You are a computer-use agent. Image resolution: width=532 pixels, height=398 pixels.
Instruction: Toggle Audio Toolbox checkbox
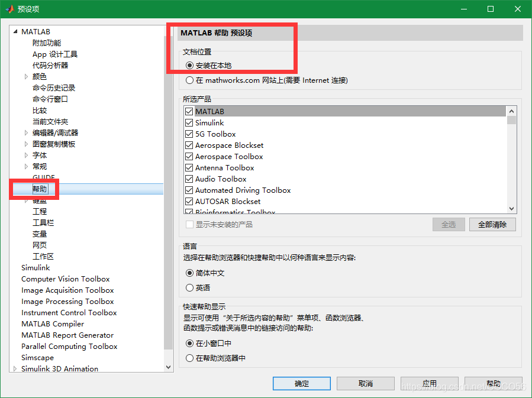pos(189,179)
